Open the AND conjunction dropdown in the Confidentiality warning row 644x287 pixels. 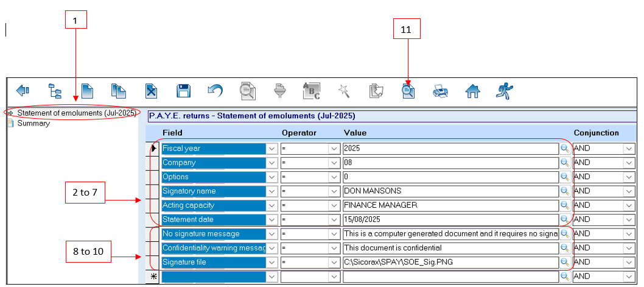(629, 248)
